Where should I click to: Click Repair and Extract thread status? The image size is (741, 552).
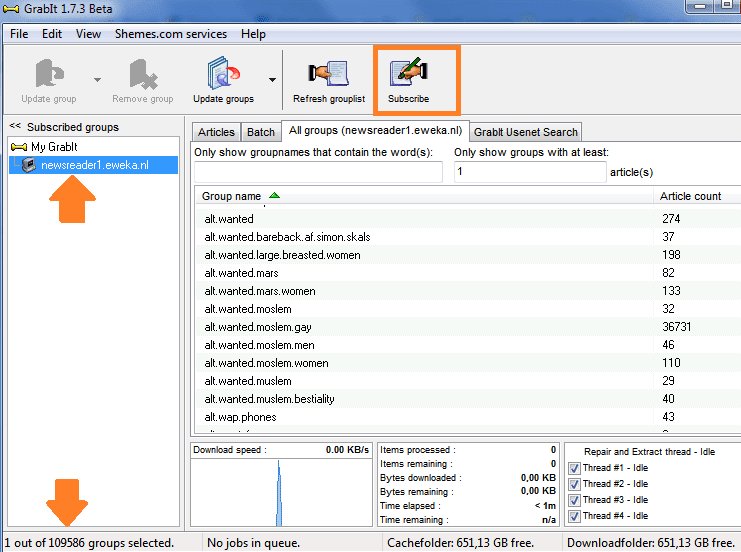(649, 452)
